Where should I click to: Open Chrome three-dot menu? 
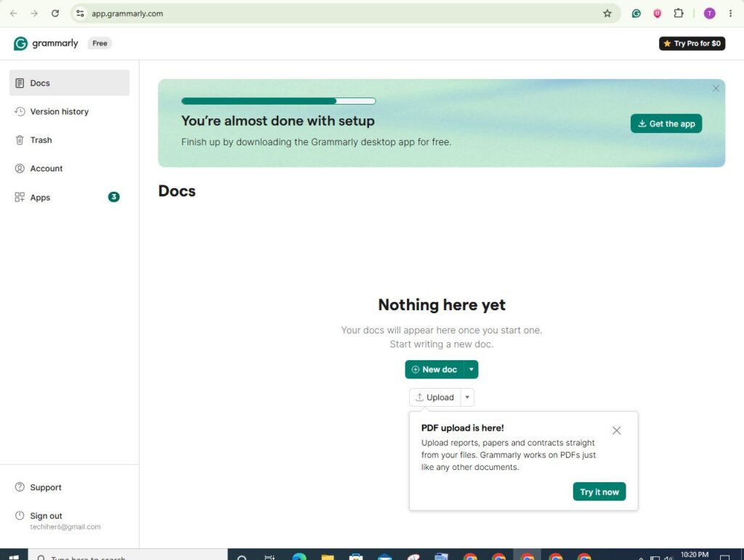point(730,13)
